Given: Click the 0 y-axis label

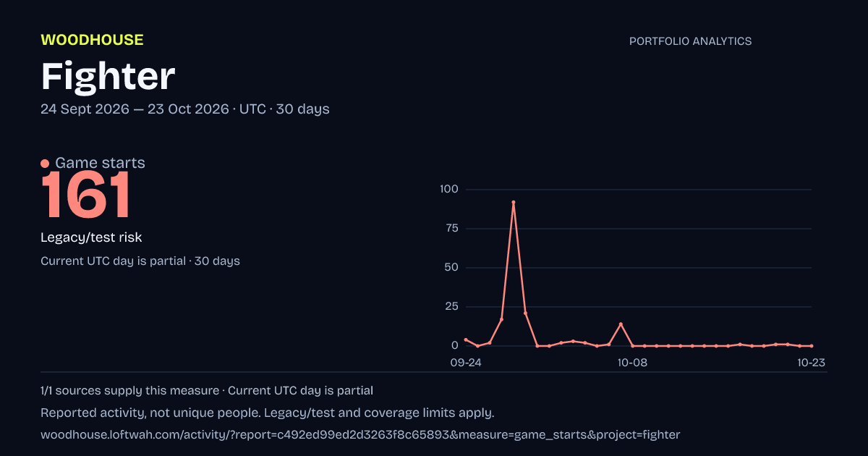Looking at the screenshot, I should pyautogui.click(x=456, y=346).
